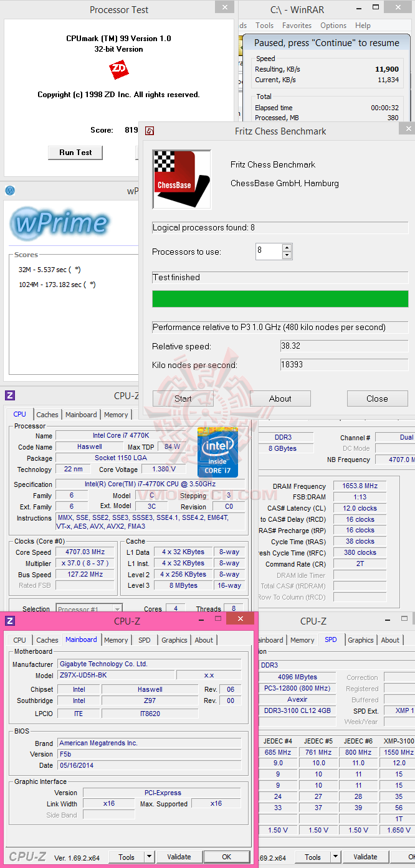Click the ZD logo in Processor Test
415x868 pixels.
(x=119, y=70)
